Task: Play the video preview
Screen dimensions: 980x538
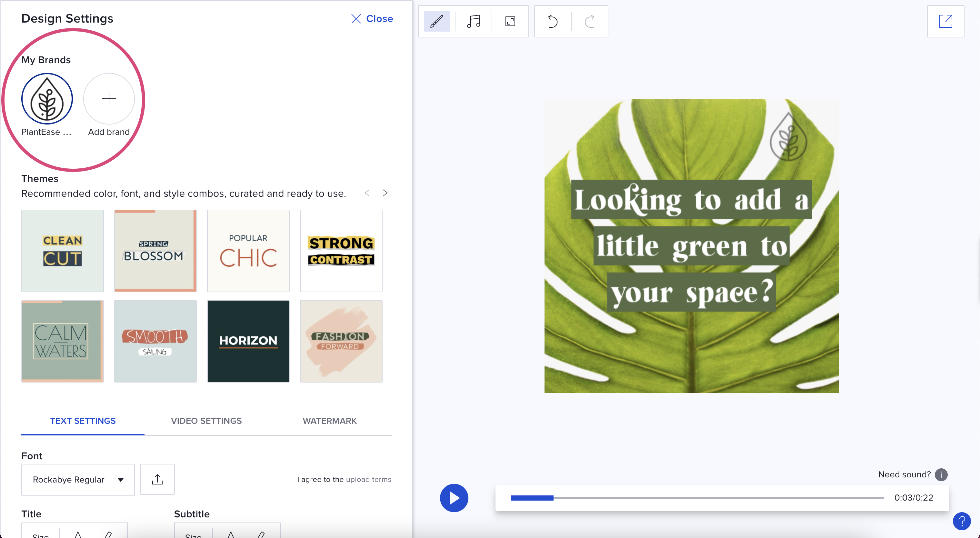Action: (x=454, y=498)
